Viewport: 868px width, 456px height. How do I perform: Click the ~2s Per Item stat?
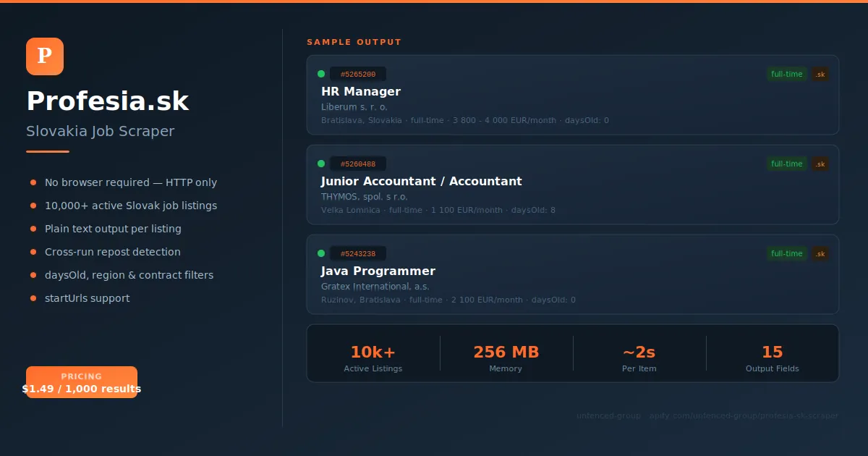639,358
